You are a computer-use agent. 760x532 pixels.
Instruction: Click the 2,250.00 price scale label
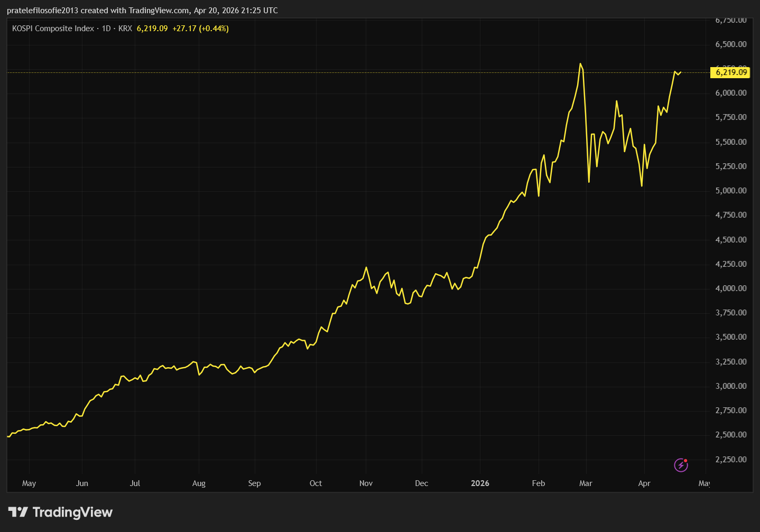[731, 460]
